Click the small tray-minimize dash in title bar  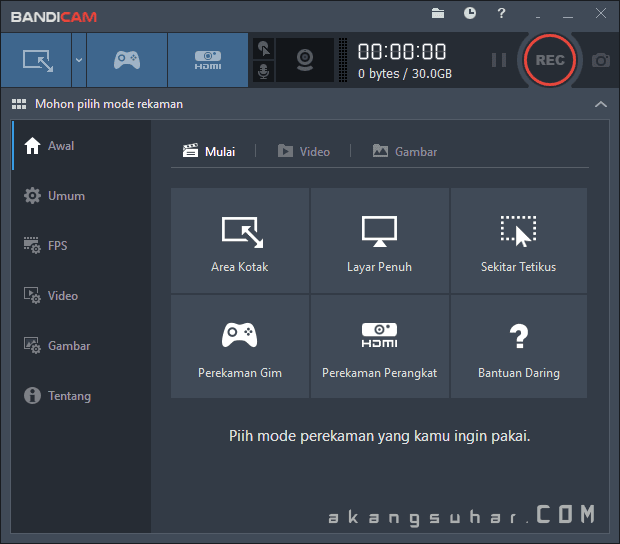point(538,17)
